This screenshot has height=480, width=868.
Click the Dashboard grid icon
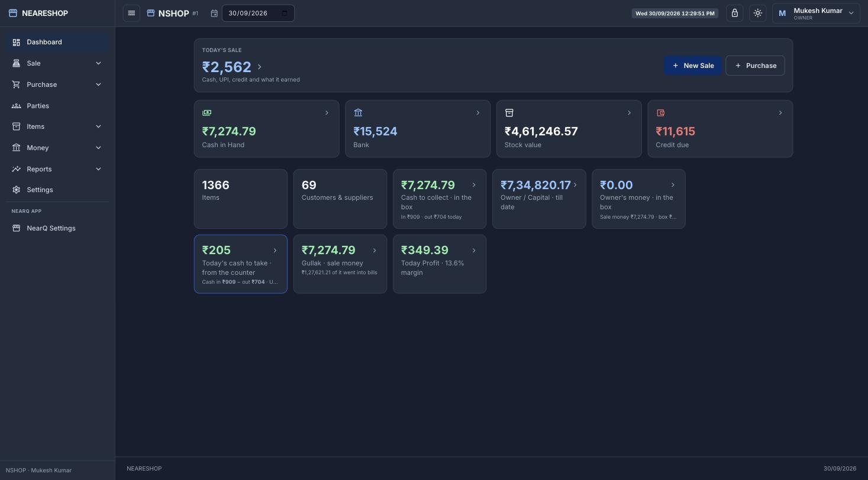[x=17, y=42]
